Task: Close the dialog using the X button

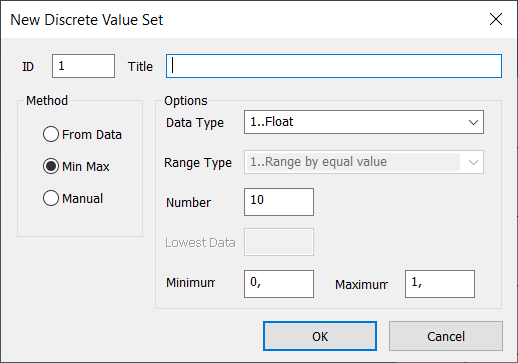Action: point(496,19)
